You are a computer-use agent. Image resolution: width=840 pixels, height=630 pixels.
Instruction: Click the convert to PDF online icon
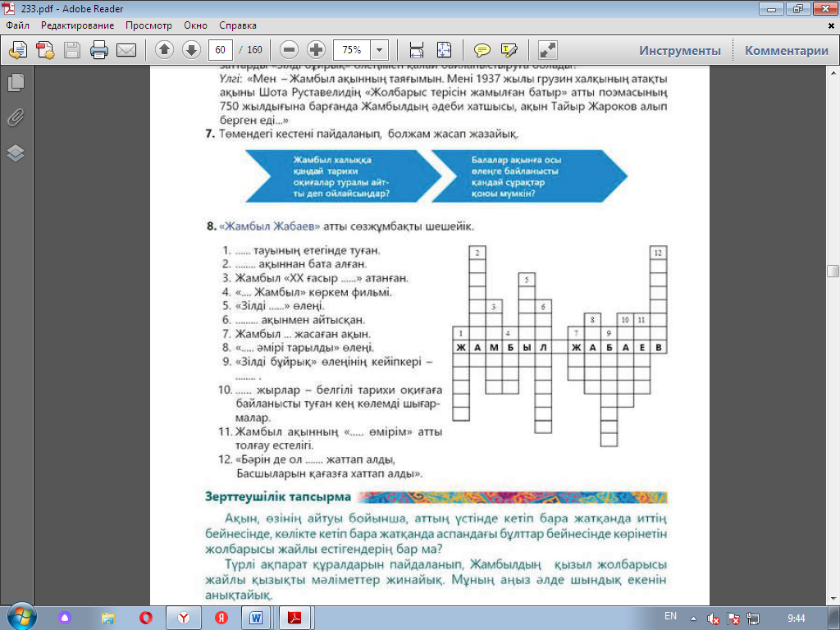[x=18, y=50]
